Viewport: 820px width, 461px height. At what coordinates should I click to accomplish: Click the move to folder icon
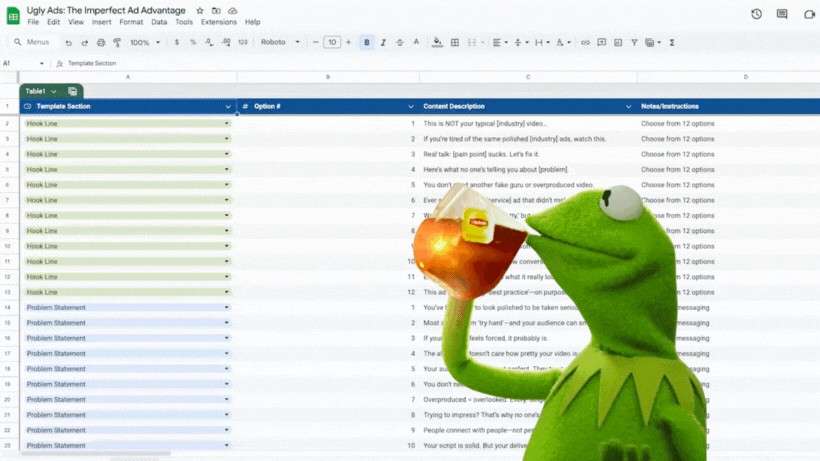point(216,10)
